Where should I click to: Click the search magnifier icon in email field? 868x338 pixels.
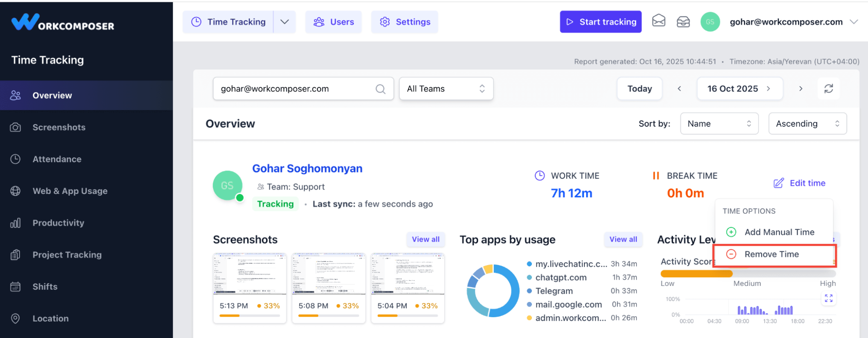click(380, 89)
